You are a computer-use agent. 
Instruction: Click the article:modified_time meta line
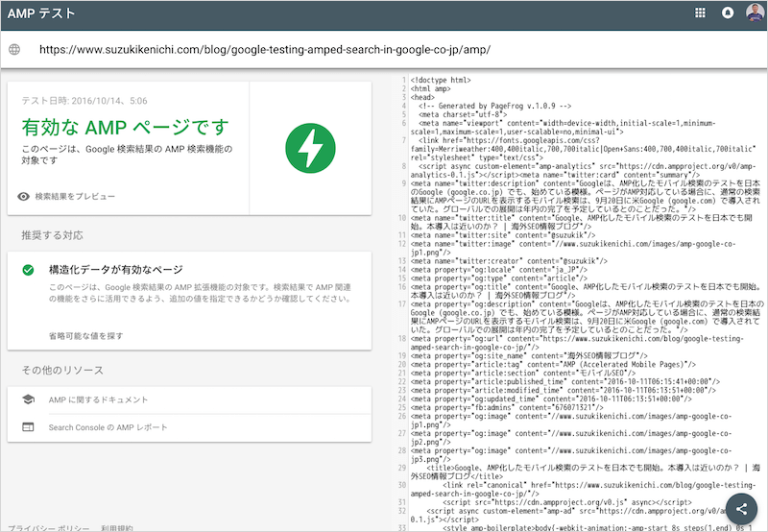click(564, 391)
